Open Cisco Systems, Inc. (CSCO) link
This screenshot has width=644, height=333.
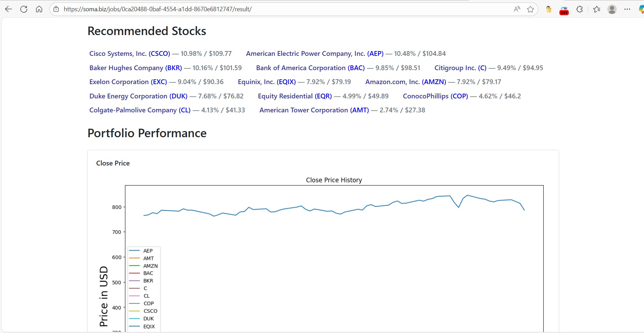(130, 53)
